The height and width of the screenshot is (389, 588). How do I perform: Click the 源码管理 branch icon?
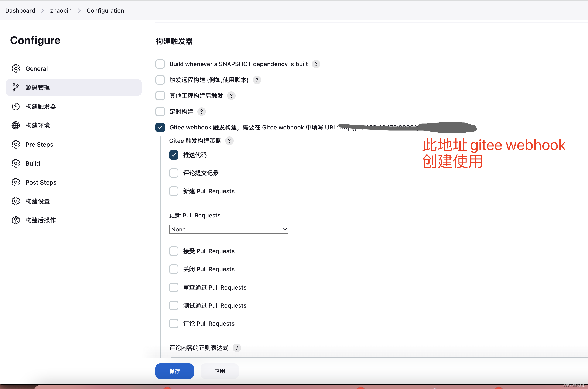pyautogui.click(x=16, y=87)
